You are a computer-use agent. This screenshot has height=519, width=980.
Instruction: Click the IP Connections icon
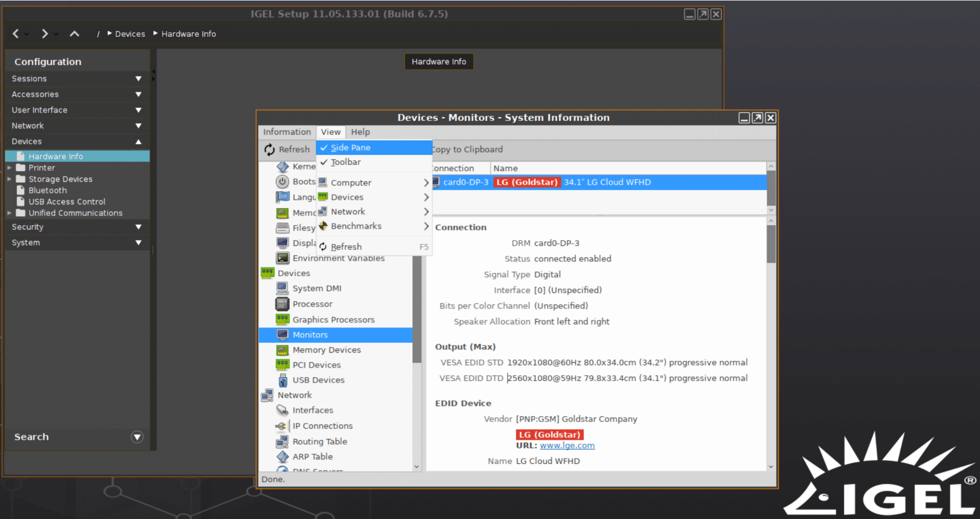[x=281, y=426]
